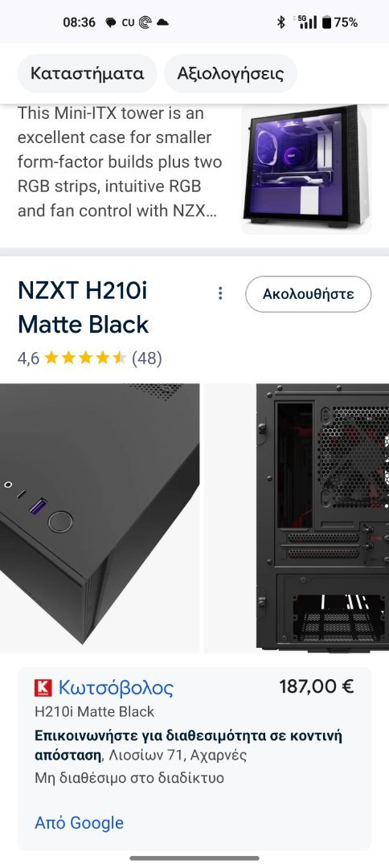Tap the Mini-ITX tower description text
The width and height of the screenshot is (389, 868).
[x=120, y=162]
